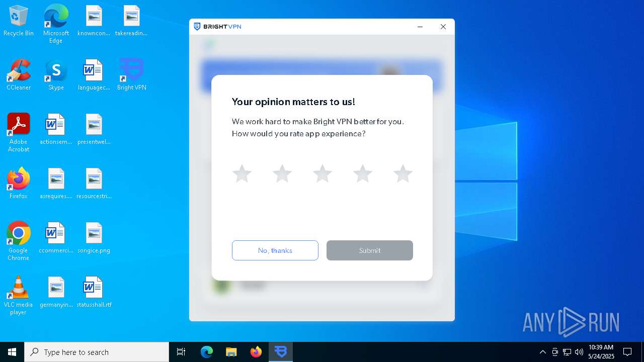Select the VLC media player desktop icon
Screen dimensions: 644x362
(x=19, y=296)
